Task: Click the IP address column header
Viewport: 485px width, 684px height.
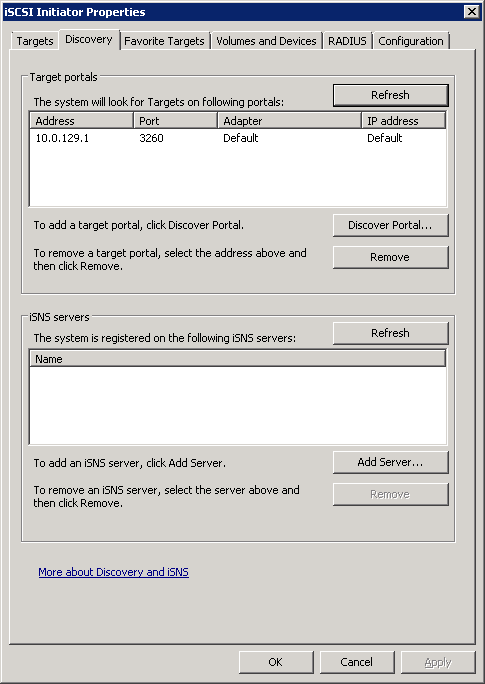Action: (404, 121)
